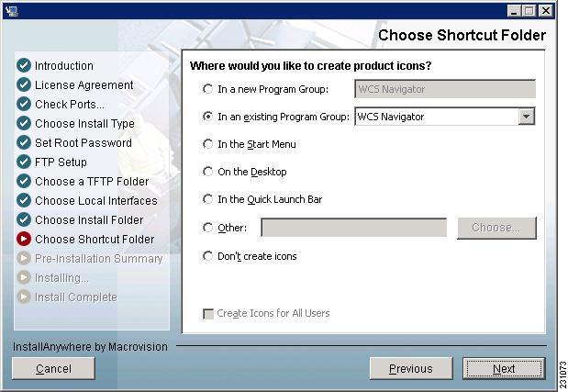Click the Introduction step checkmark icon
The width and height of the screenshot is (568, 392).
point(24,65)
